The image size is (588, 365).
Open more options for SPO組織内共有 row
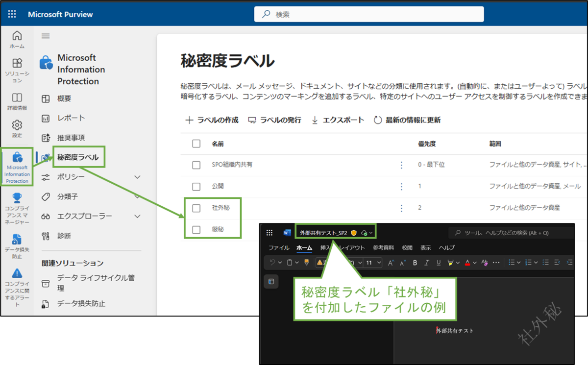coord(402,165)
